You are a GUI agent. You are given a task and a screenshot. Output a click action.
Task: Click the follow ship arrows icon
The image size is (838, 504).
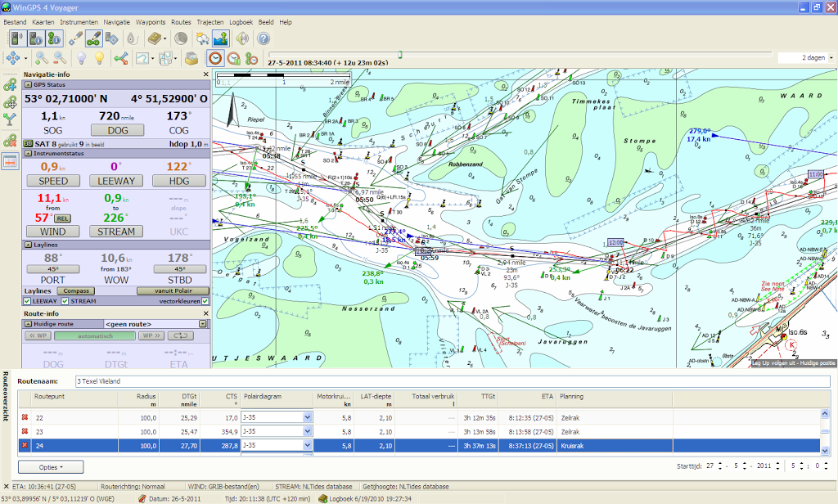coord(121,58)
